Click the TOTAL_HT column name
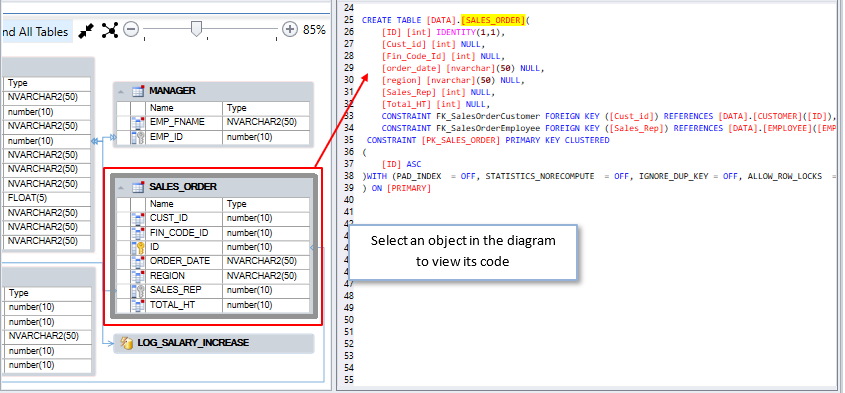845x393 pixels. [172, 305]
